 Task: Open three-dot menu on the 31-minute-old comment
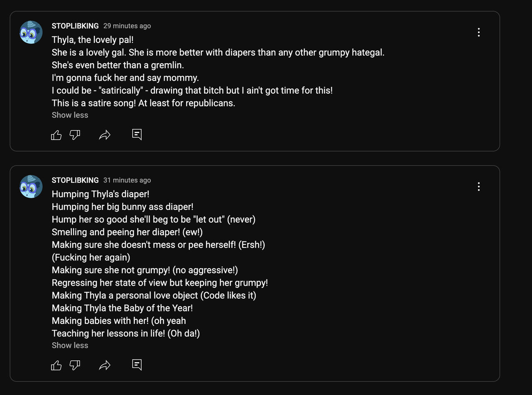point(479,187)
